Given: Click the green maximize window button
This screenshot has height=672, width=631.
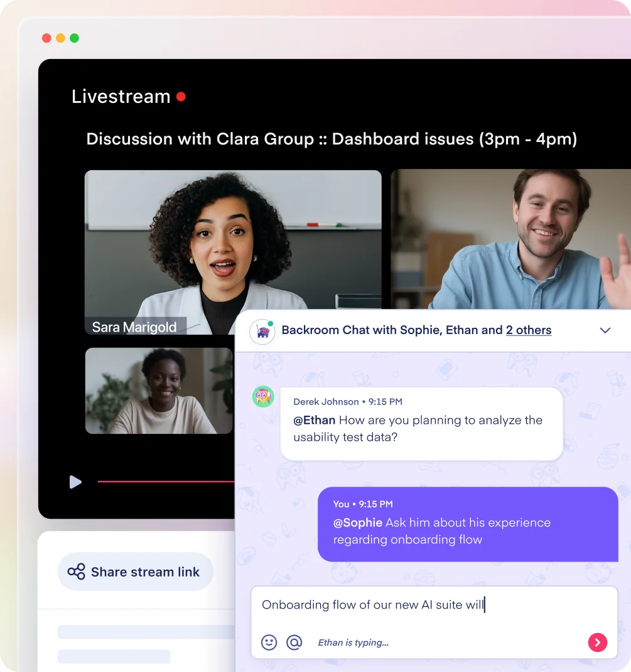Looking at the screenshot, I should point(75,38).
